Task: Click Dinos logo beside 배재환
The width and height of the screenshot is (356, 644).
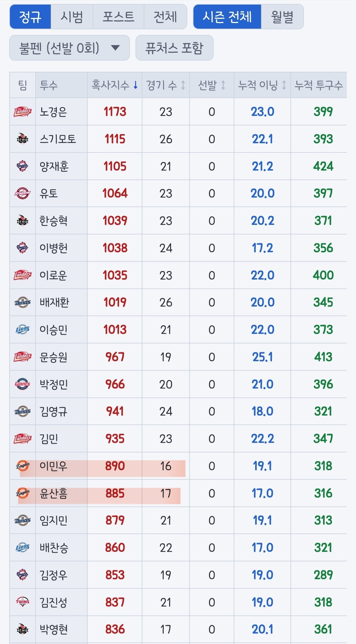Action: pos(22,302)
